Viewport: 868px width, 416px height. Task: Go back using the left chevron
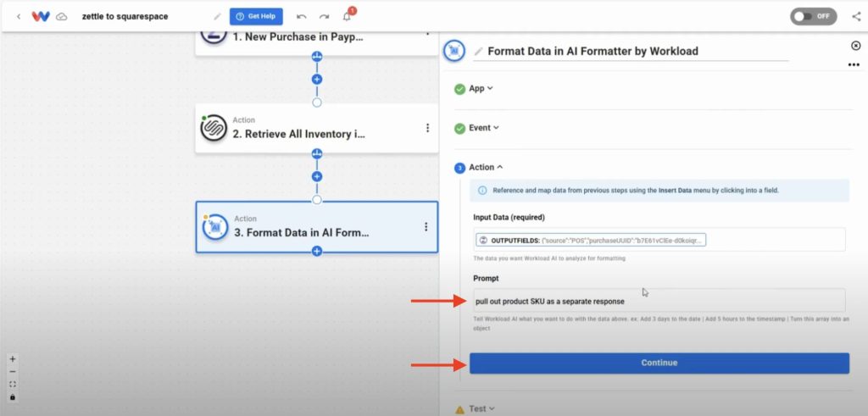coord(19,17)
